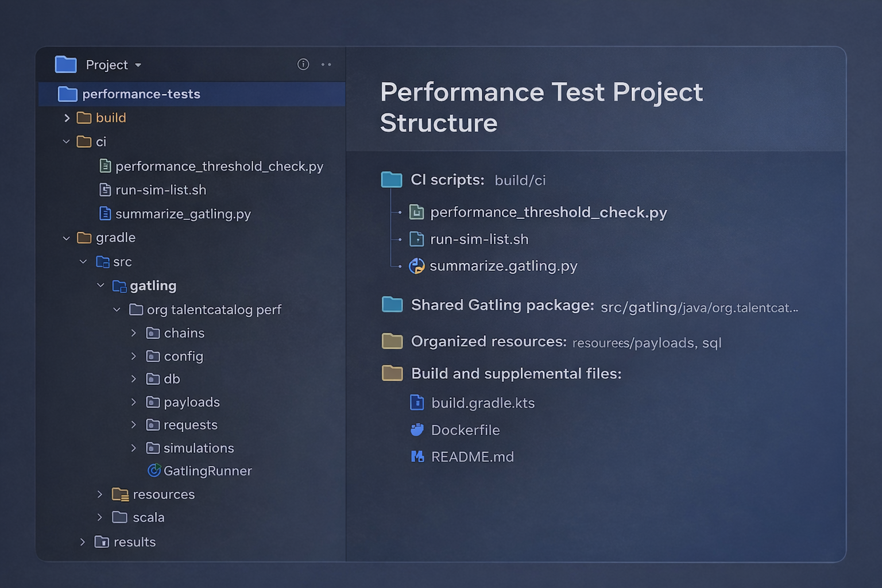Viewport: 882px width, 588px height.
Task: Click the shell script icon for run-sim-list.sh
Action: (106, 189)
